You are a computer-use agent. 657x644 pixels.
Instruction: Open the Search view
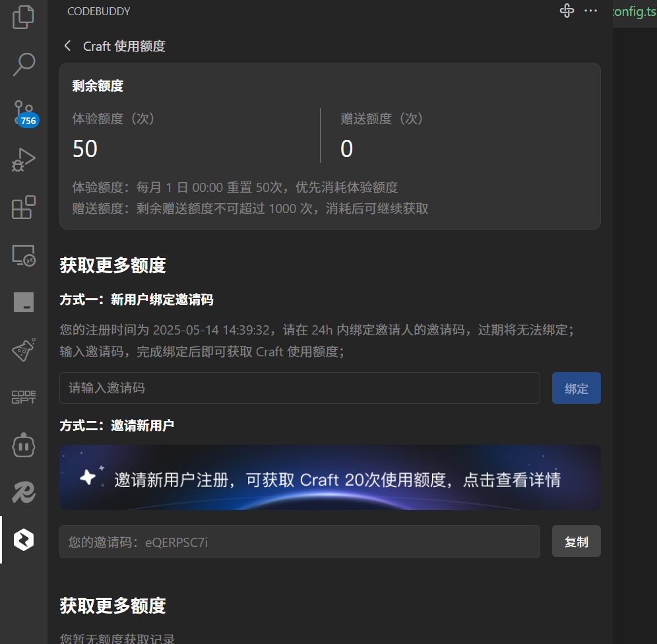pyautogui.click(x=24, y=64)
